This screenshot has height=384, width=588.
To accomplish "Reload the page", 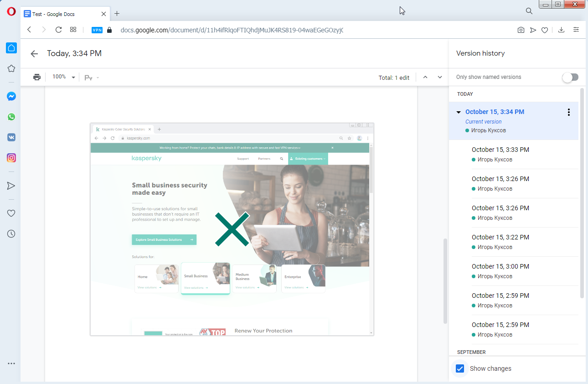I will [x=58, y=30].
